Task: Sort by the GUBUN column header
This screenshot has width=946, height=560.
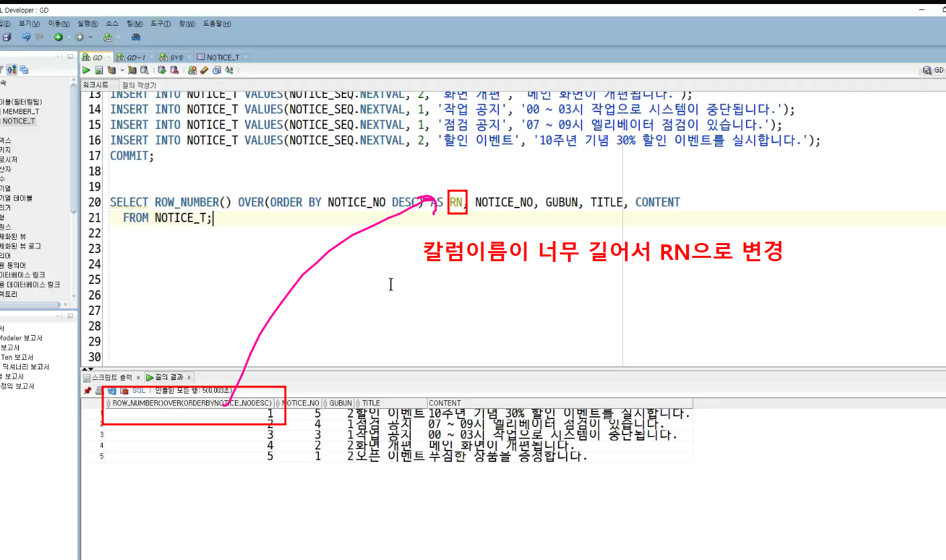Action: 338,403
